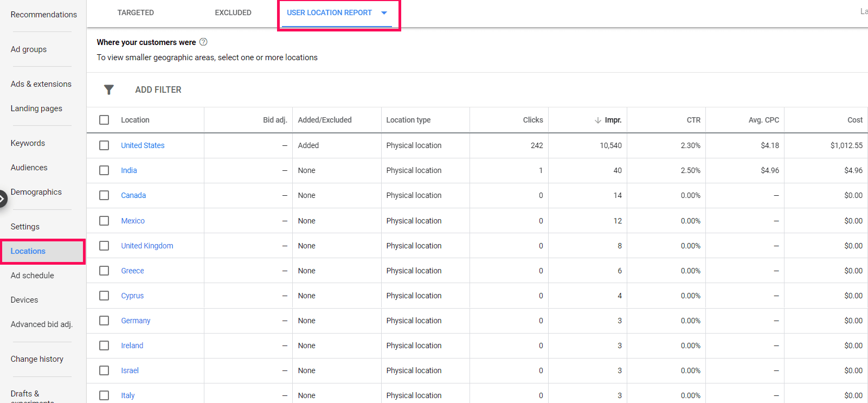868x403 pixels.
Task: Expand the collapsed side panel arrow
Action: pyautogui.click(x=3, y=199)
